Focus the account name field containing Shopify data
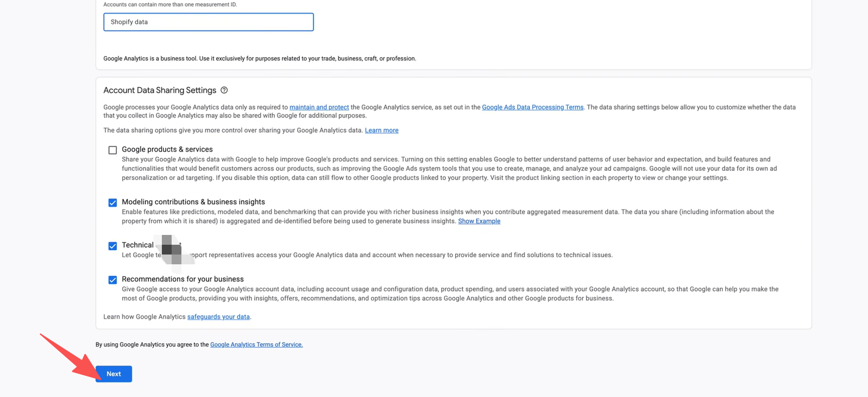Image resolution: width=868 pixels, height=397 pixels. [209, 22]
